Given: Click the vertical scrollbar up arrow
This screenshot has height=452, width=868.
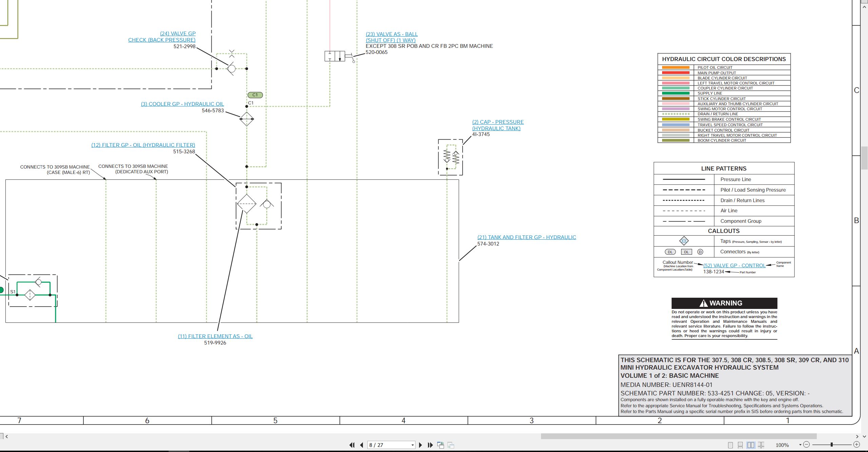Looking at the screenshot, I should pyautogui.click(x=865, y=6).
